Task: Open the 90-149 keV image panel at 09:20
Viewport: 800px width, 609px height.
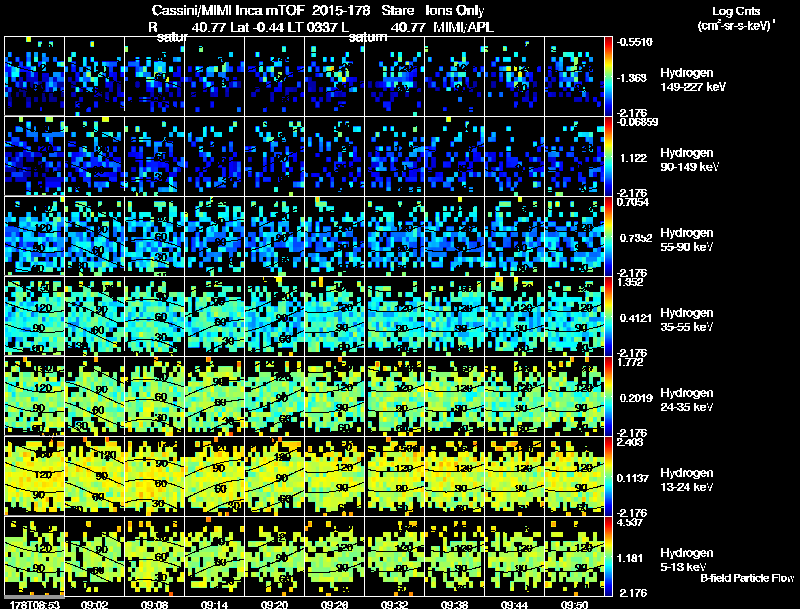Action: tap(274, 156)
